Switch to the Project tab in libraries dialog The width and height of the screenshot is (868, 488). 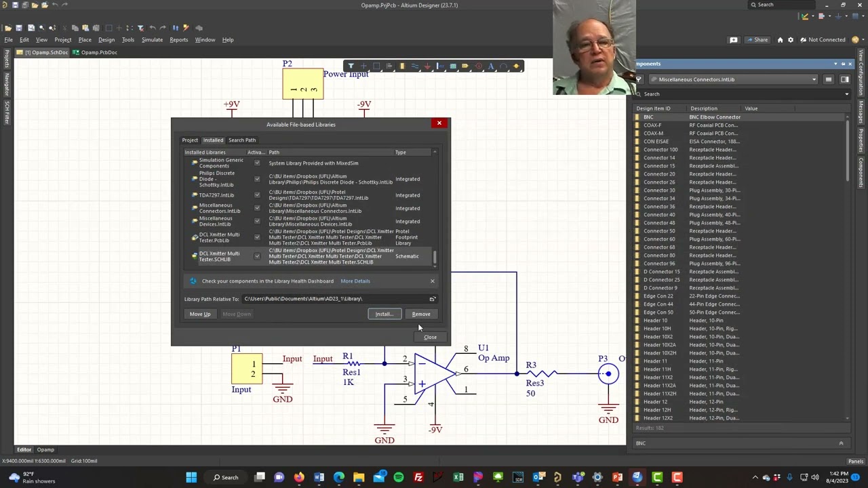tap(190, 140)
